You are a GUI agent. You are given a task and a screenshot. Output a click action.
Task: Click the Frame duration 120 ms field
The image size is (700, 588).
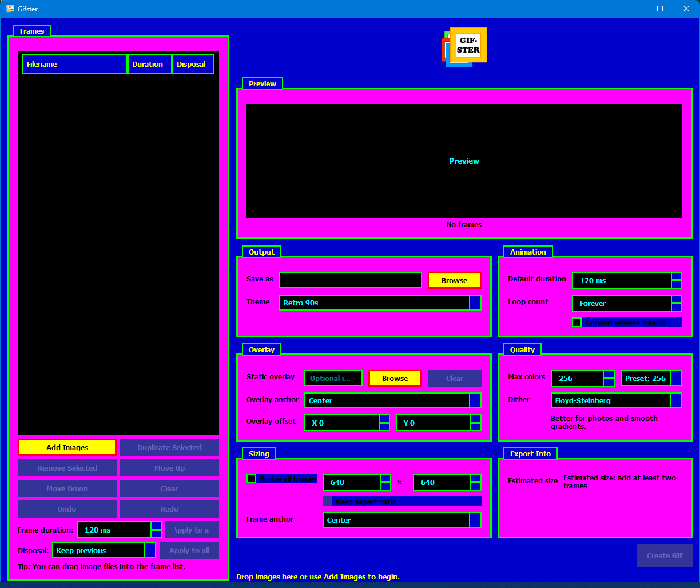[114, 530]
